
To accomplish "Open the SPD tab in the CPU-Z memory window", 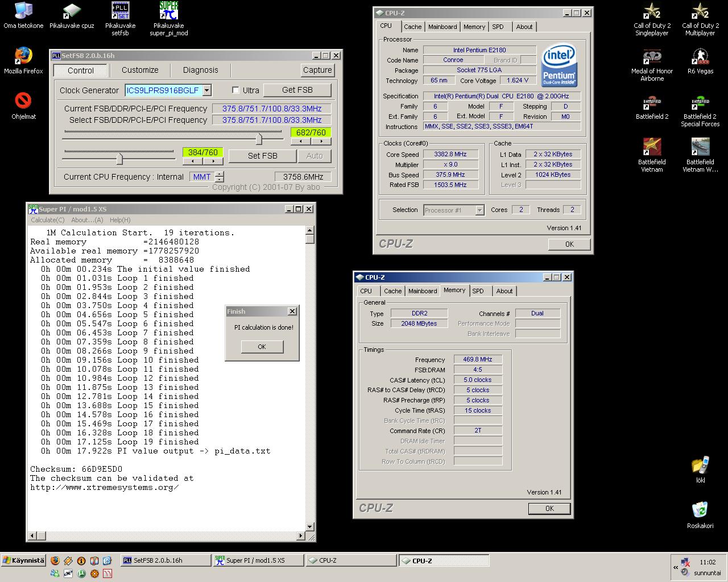I will click(x=478, y=291).
